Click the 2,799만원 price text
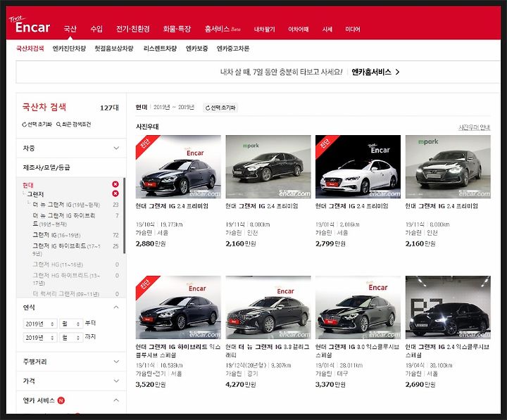This screenshot has height=420, width=507. pyautogui.click(x=330, y=243)
